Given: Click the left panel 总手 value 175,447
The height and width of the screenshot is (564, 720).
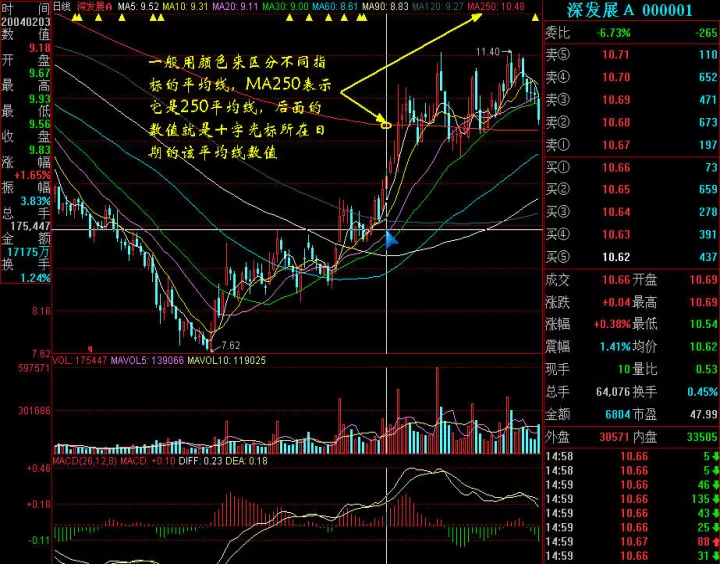Looking at the screenshot, I should (30, 226).
